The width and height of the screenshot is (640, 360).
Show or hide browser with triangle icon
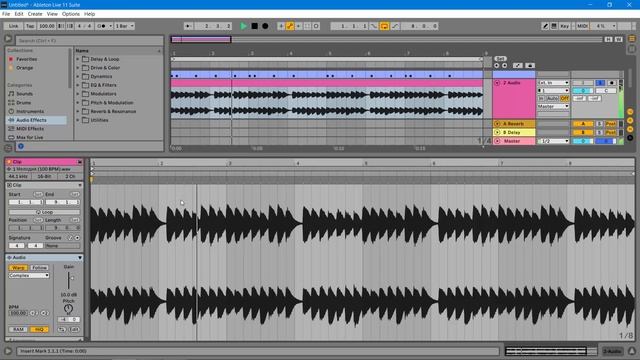8,39
